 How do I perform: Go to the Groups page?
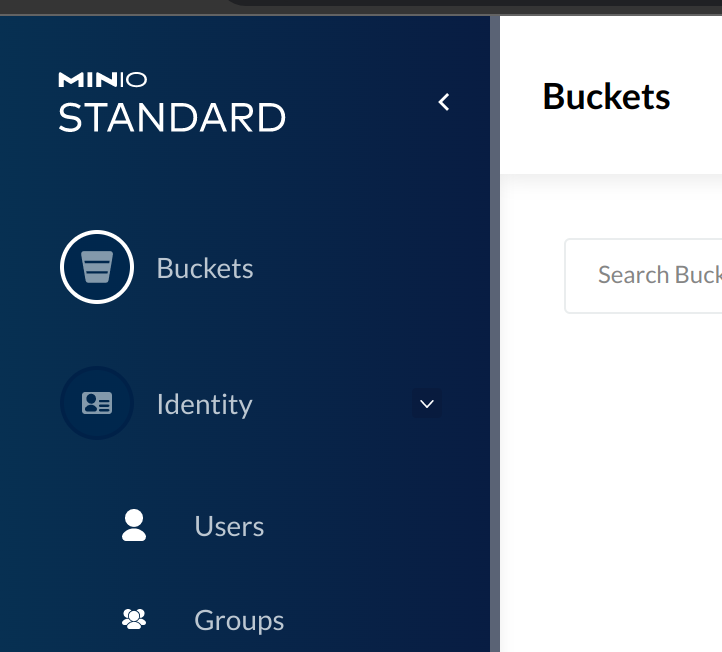tap(239, 621)
